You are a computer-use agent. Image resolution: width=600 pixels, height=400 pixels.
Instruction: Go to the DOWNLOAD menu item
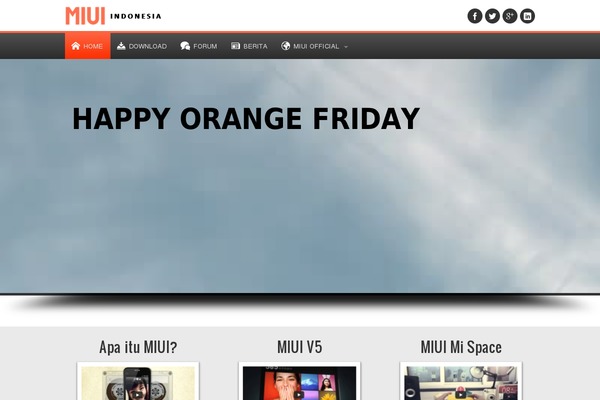tap(148, 46)
